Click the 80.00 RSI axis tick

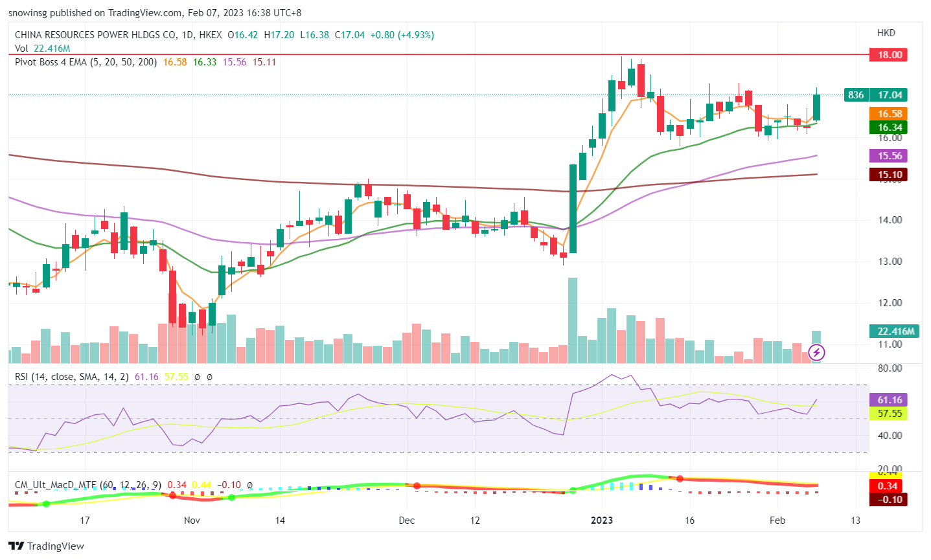coord(890,368)
